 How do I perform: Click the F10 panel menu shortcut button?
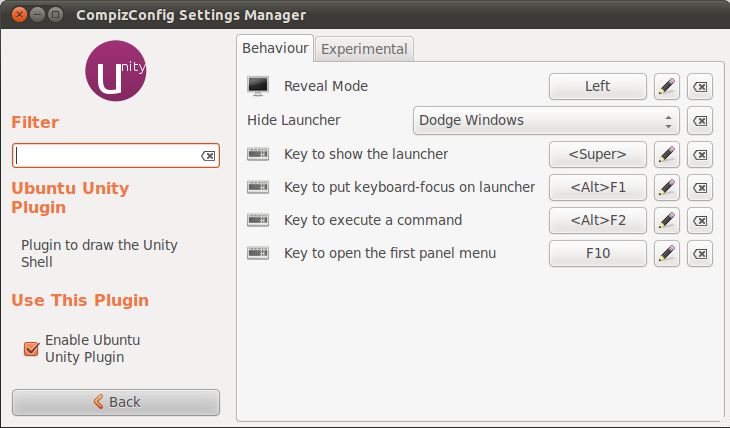pyautogui.click(x=597, y=254)
